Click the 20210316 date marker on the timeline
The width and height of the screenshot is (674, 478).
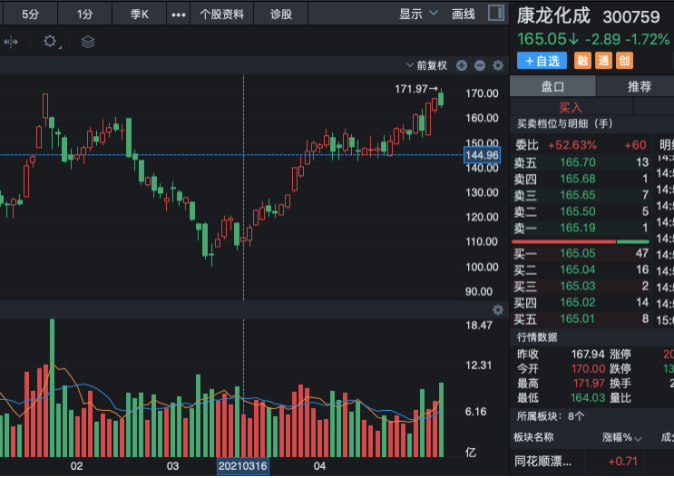pos(243,466)
